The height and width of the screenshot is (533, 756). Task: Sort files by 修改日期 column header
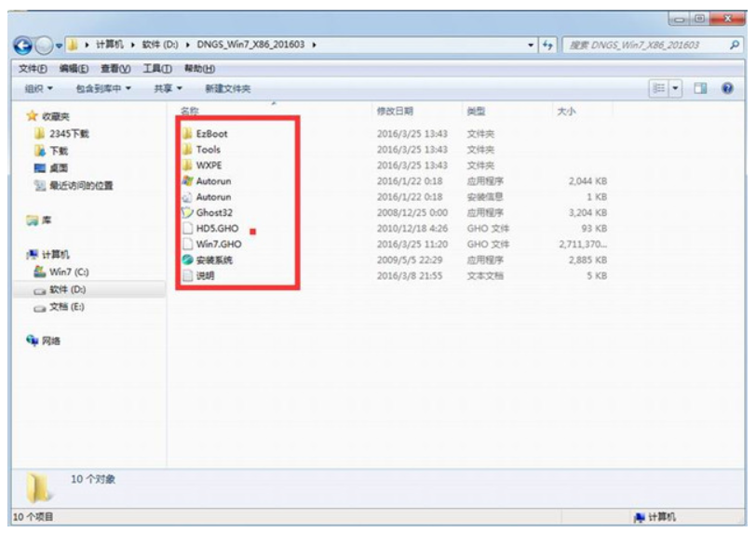click(394, 111)
